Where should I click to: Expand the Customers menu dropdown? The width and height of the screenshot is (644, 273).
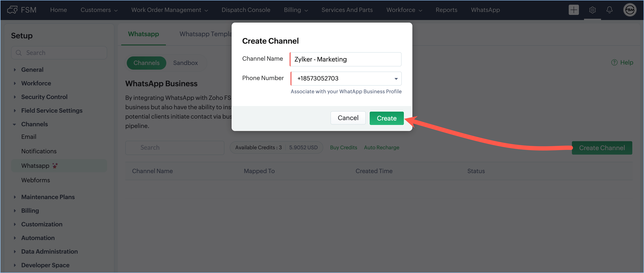click(99, 10)
